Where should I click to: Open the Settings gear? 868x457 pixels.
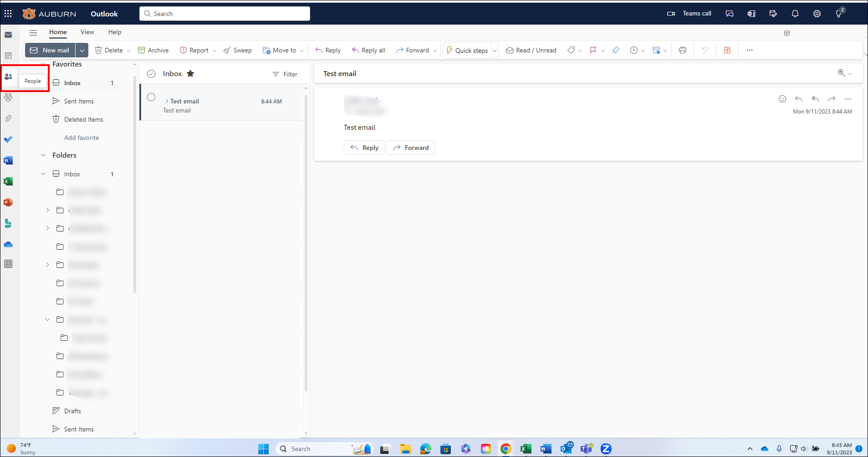[x=817, y=14]
